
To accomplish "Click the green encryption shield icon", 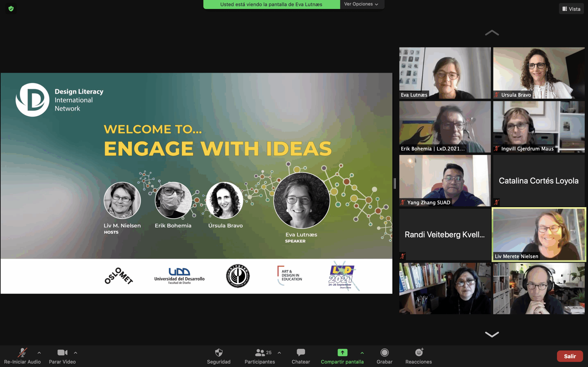I will click(11, 9).
